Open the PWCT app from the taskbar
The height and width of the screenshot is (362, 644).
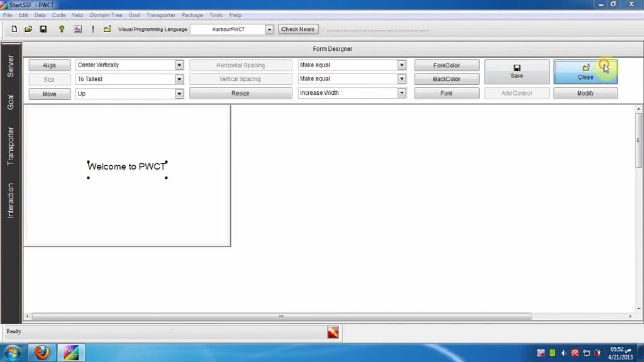point(70,352)
